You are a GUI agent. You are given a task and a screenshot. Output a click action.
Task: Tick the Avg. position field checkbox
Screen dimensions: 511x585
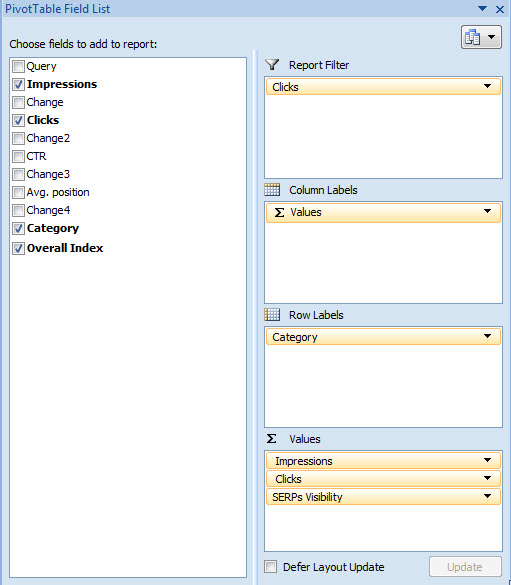(18, 193)
